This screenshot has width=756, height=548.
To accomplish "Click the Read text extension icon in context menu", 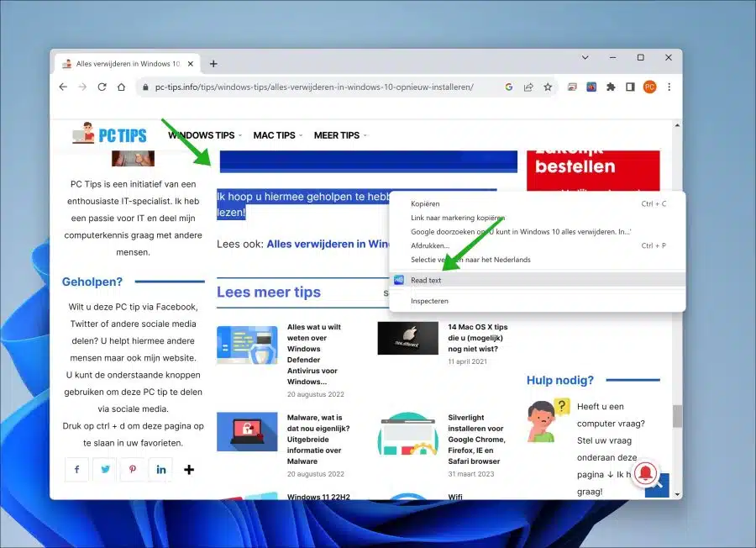I will pos(399,280).
